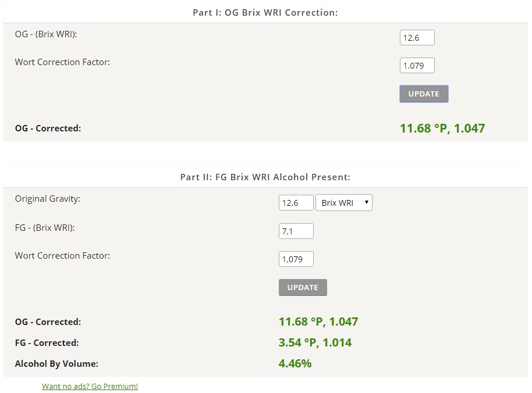Click the Part I UPDATE button

pyautogui.click(x=424, y=94)
